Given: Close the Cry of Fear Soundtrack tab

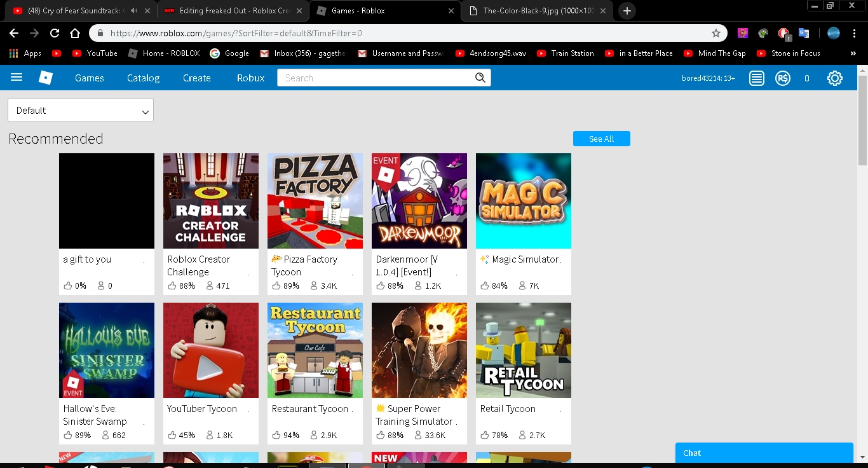Looking at the screenshot, I should (147, 11).
